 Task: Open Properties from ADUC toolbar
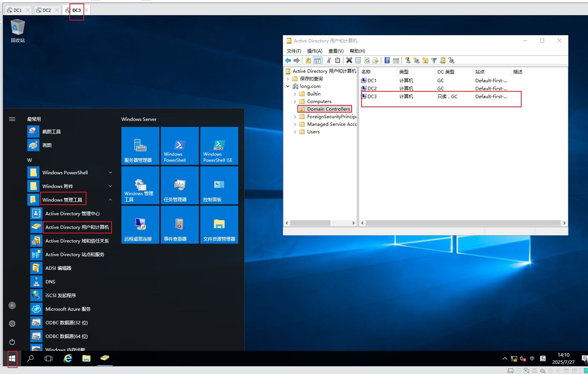point(358,60)
